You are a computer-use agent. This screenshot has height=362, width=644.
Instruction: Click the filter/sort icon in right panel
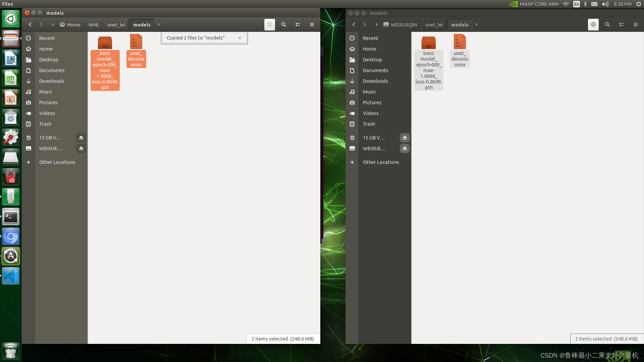click(x=622, y=24)
